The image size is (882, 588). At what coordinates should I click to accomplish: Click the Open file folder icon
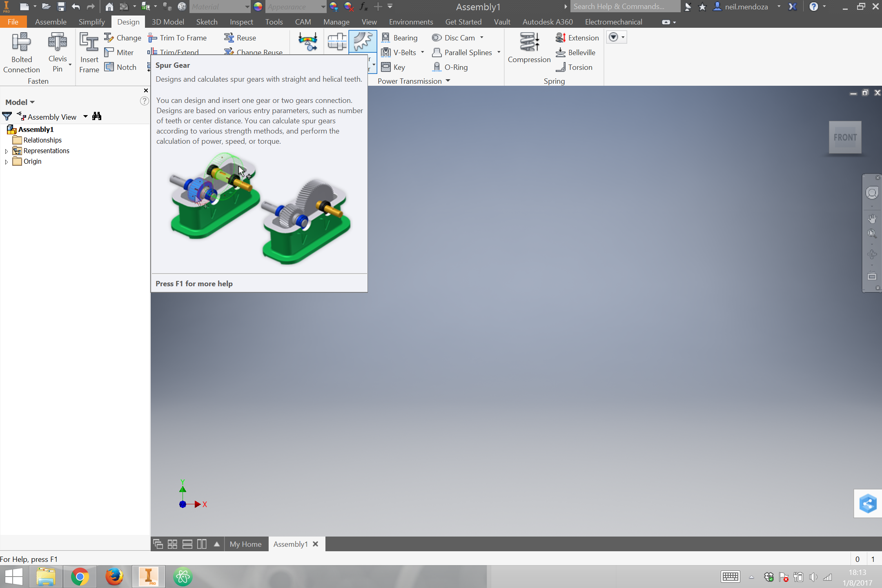(46, 7)
